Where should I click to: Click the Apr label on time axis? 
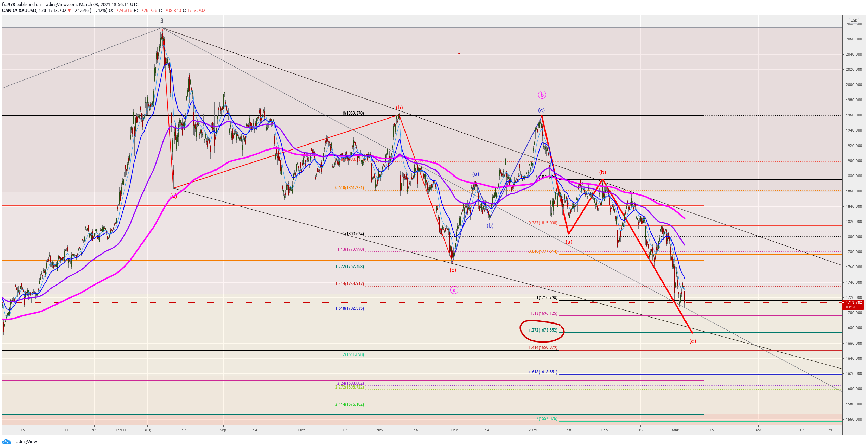pyautogui.click(x=758, y=430)
